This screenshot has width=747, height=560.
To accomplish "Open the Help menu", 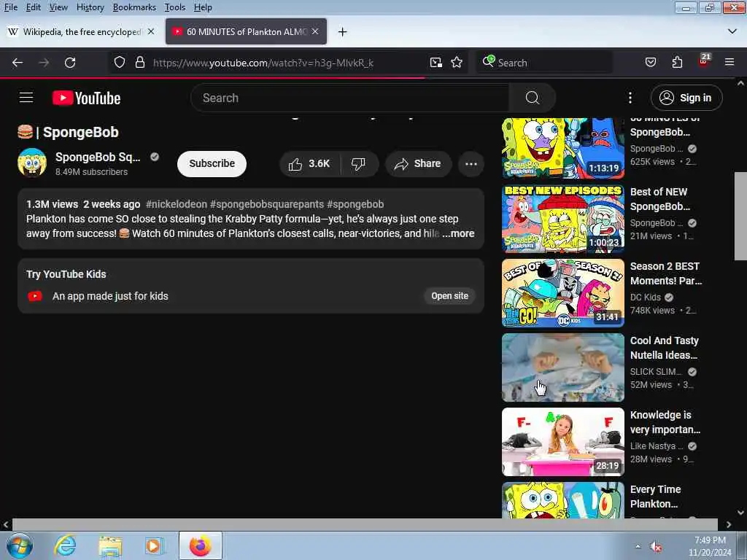I will [203, 7].
